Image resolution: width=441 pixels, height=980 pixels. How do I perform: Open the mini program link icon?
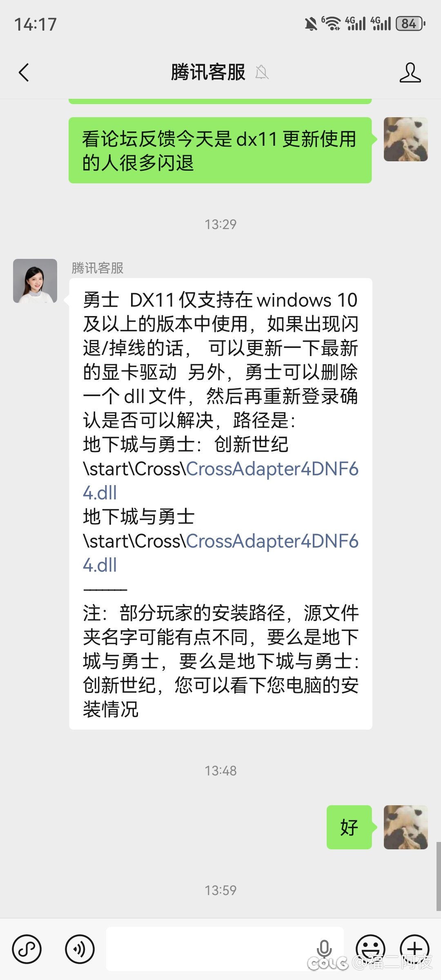(27, 949)
